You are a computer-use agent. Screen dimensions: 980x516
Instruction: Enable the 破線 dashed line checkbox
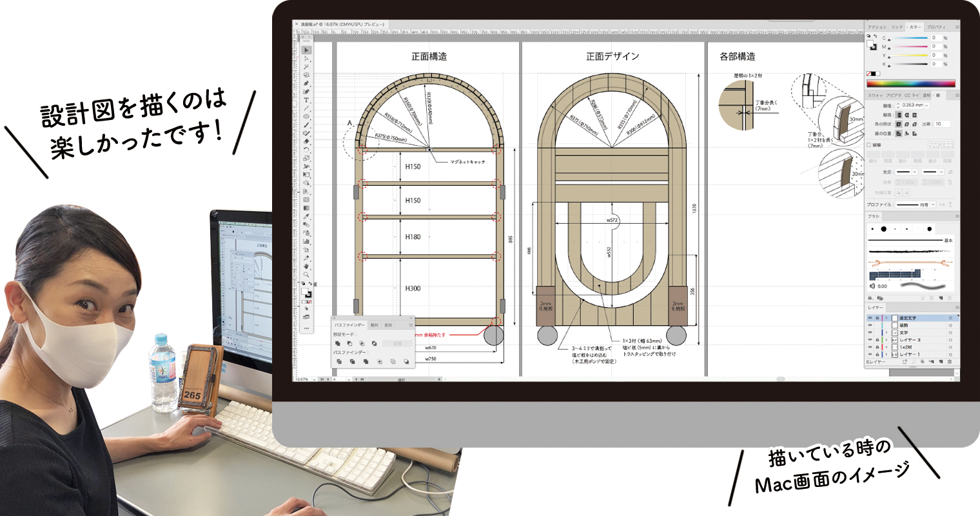(x=869, y=145)
